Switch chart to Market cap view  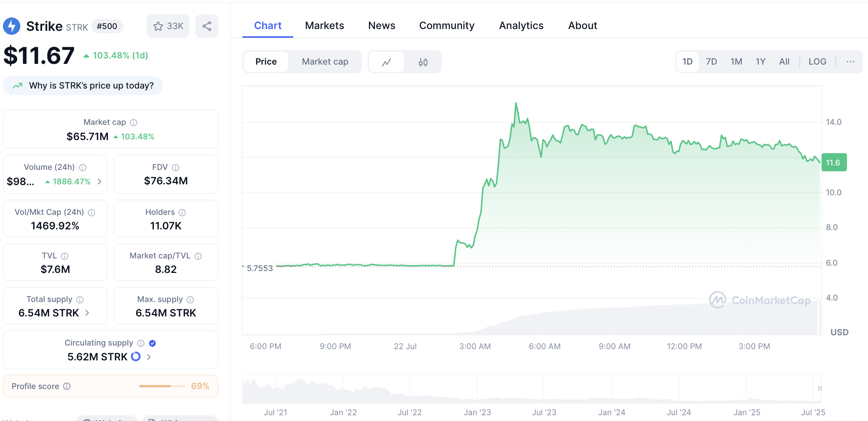click(325, 62)
